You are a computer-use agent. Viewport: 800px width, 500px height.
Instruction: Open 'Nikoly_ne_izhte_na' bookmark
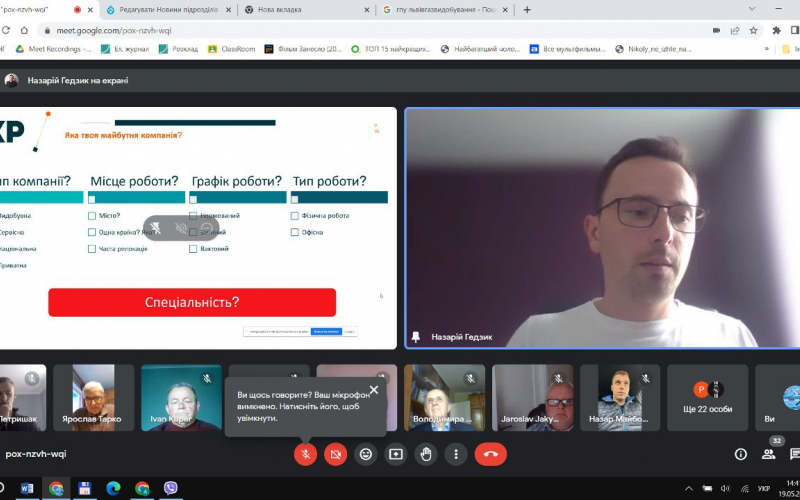tap(654, 49)
